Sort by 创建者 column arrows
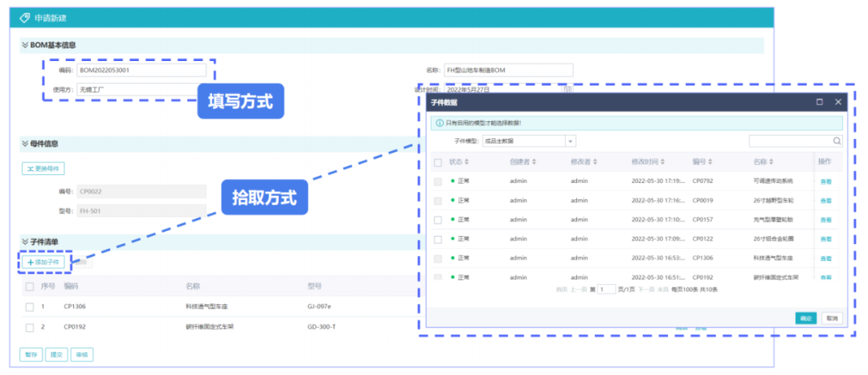The width and height of the screenshot is (868, 375). (x=534, y=162)
